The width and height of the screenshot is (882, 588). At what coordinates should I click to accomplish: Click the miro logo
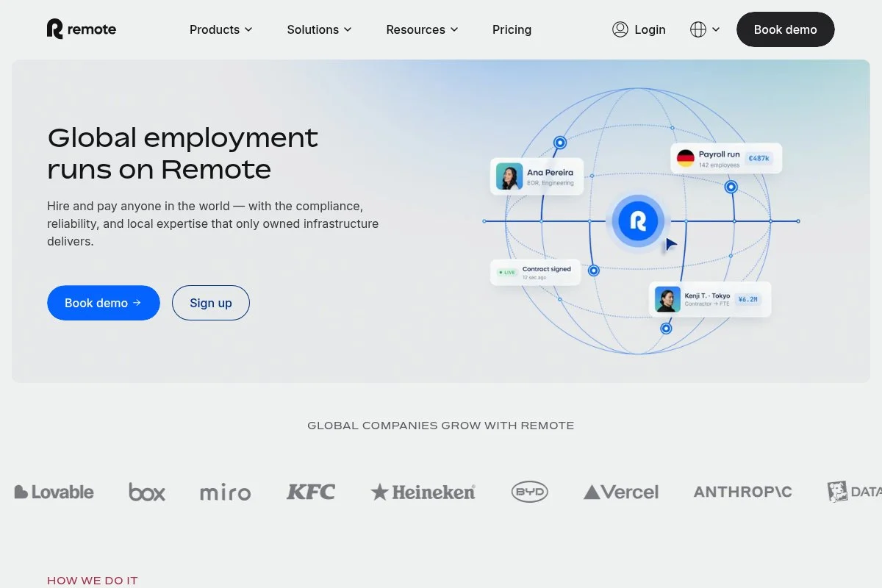point(226,492)
